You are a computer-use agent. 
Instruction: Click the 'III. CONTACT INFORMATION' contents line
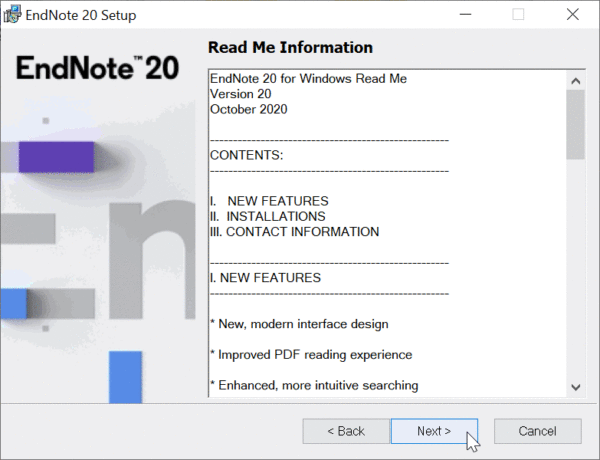pos(295,232)
